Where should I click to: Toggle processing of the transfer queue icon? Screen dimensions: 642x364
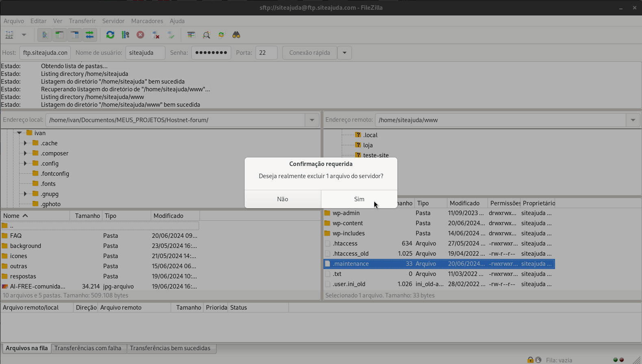(x=125, y=35)
